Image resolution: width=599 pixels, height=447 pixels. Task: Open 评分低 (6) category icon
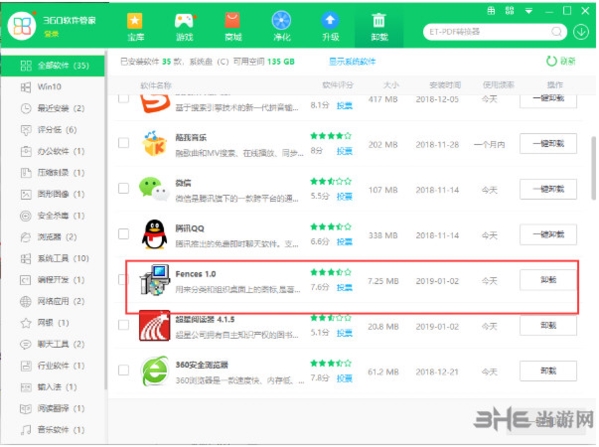[26, 130]
